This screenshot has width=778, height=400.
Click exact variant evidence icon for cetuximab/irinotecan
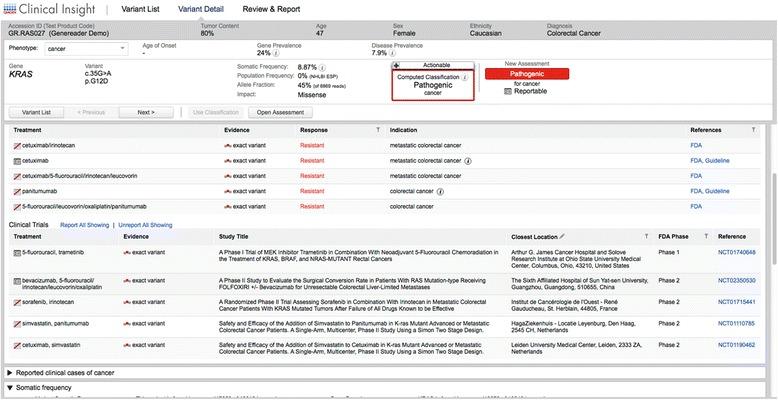228,145
